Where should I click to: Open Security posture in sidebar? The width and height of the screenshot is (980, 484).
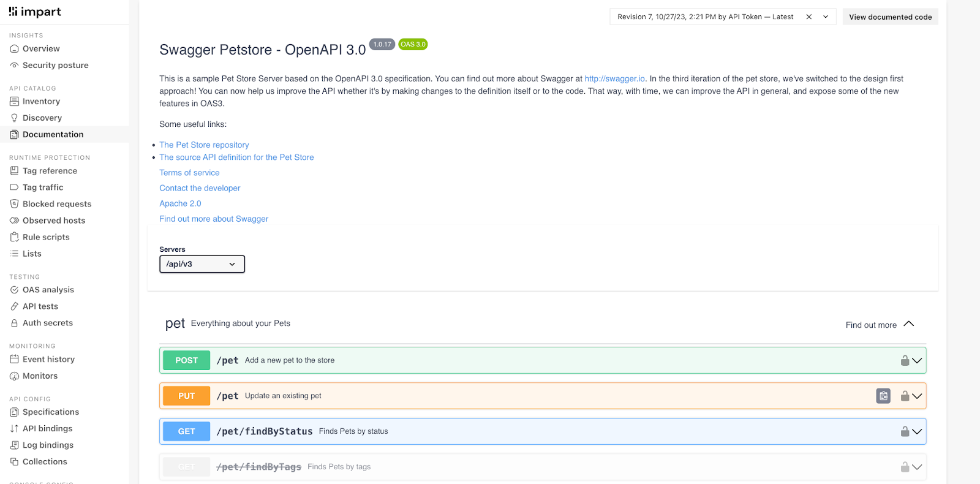tap(56, 65)
